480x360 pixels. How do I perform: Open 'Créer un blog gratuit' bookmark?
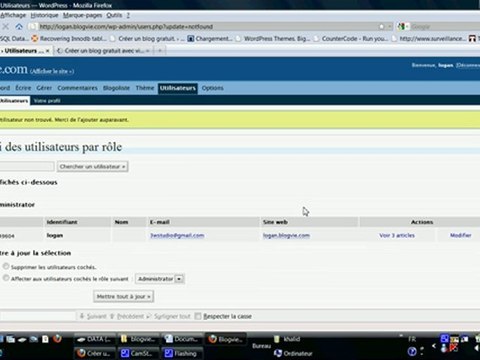(x=147, y=39)
